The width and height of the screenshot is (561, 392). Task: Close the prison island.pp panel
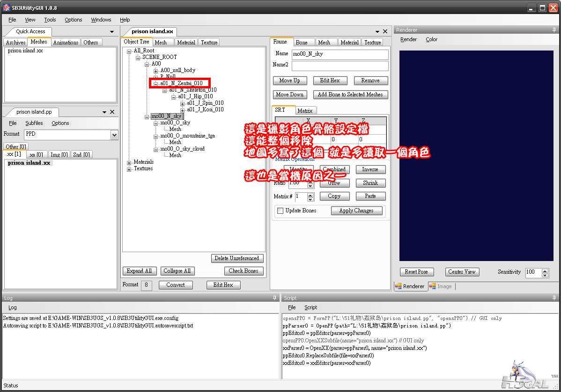tap(112, 112)
